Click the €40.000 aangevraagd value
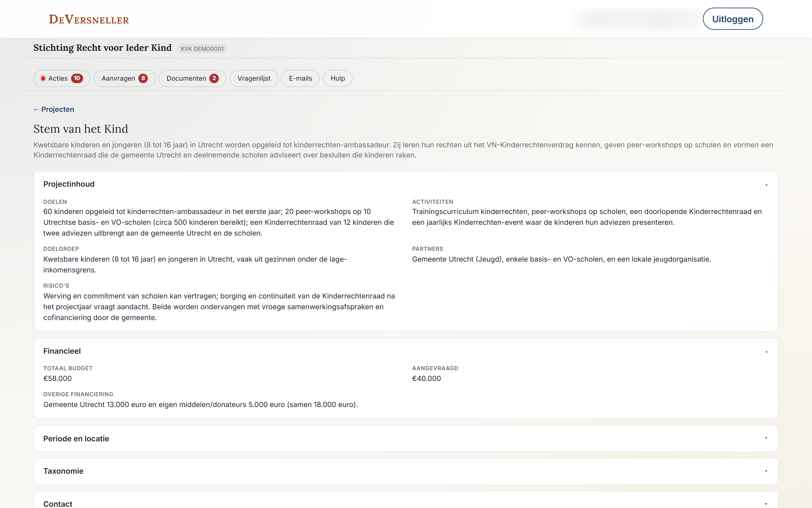 click(427, 379)
